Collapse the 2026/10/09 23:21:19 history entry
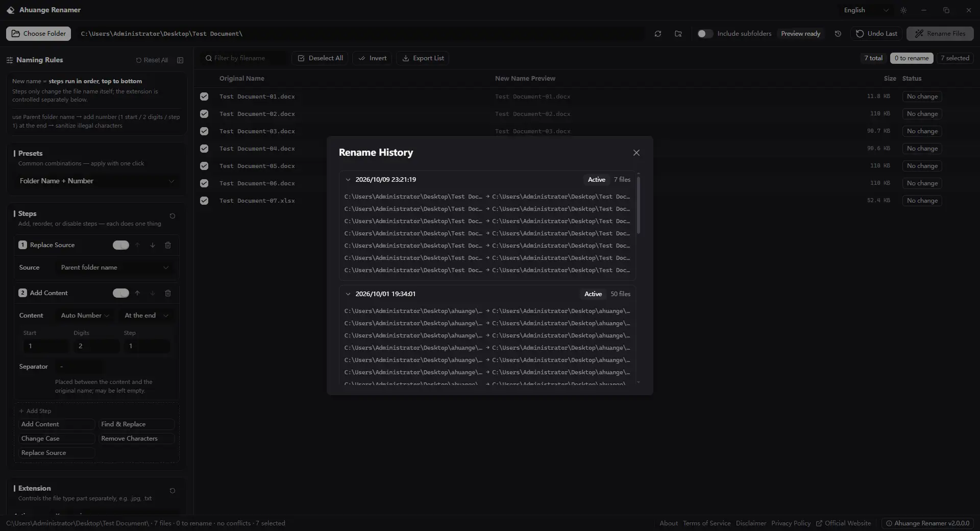Image resolution: width=980 pixels, height=531 pixels. click(x=348, y=180)
